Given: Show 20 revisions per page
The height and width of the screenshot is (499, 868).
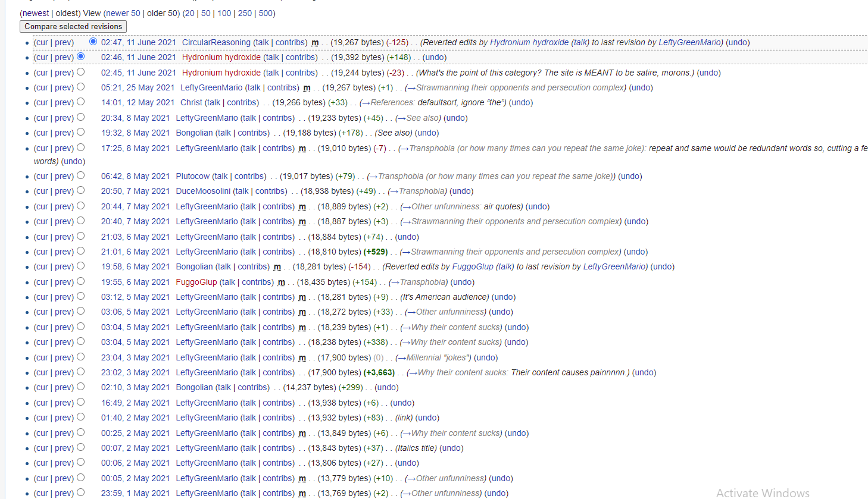Looking at the screenshot, I should tap(189, 13).
